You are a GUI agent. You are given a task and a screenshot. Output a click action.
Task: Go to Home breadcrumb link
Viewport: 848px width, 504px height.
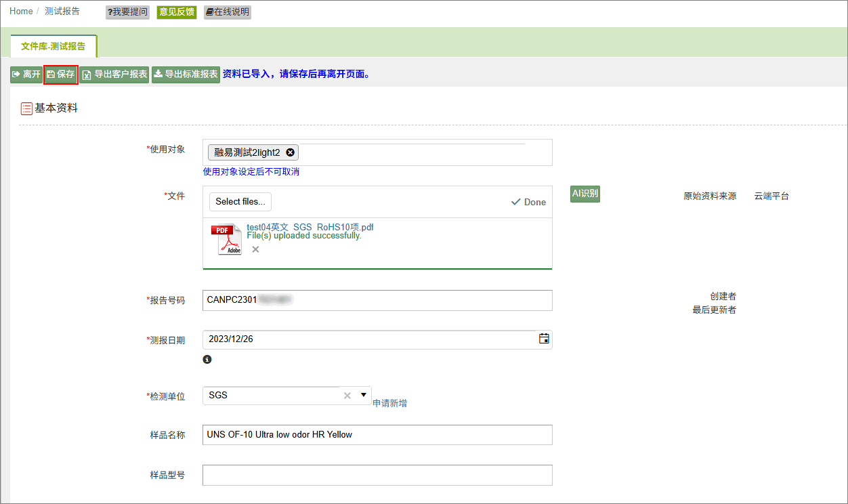(x=21, y=12)
